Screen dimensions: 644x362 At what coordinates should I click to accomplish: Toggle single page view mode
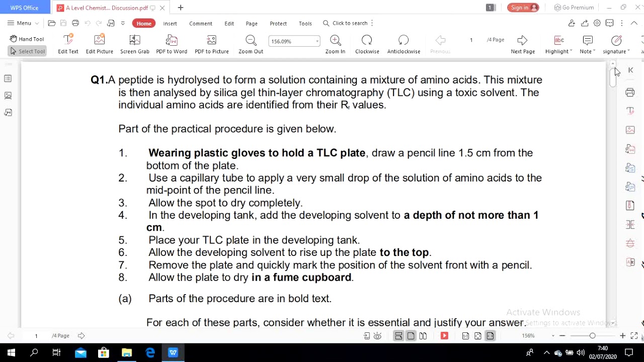pos(411,336)
